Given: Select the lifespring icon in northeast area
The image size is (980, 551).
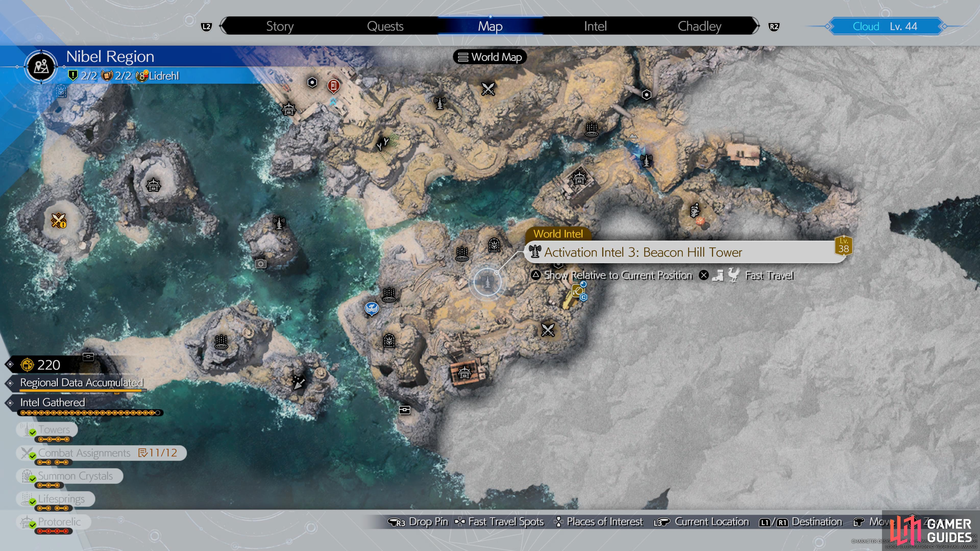Looking at the screenshot, I should coord(591,129).
